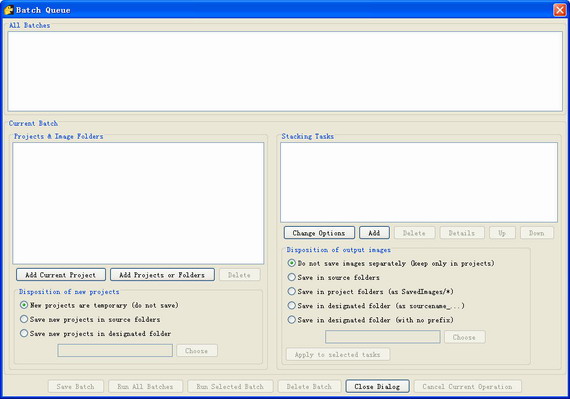
Task: Close the Batch Queue window with X
Action: pos(559,10)
